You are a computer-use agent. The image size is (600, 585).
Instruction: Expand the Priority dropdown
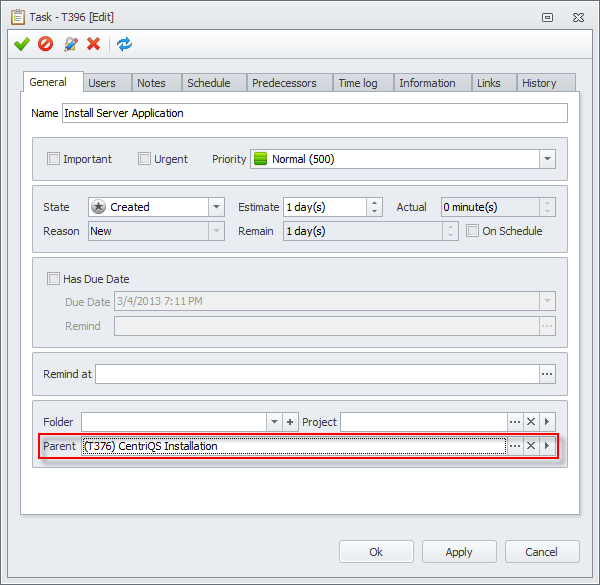tap(547, 159)
